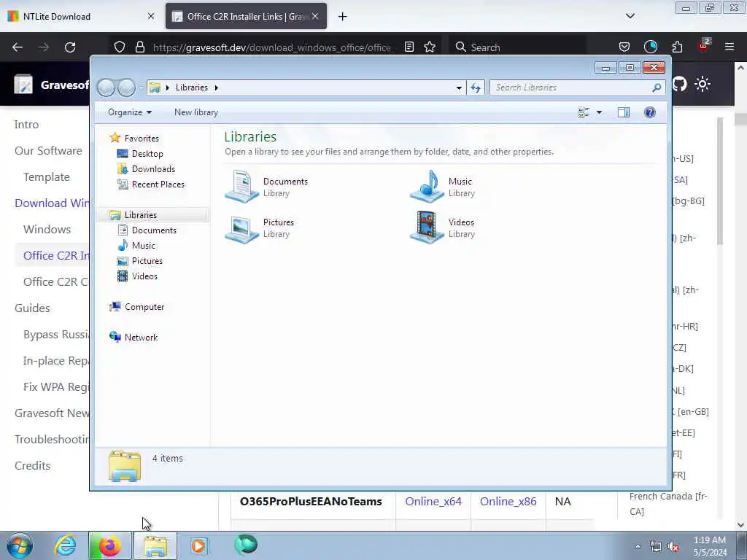Open Credits in Gravesoft sidebar

click(32, 466)
